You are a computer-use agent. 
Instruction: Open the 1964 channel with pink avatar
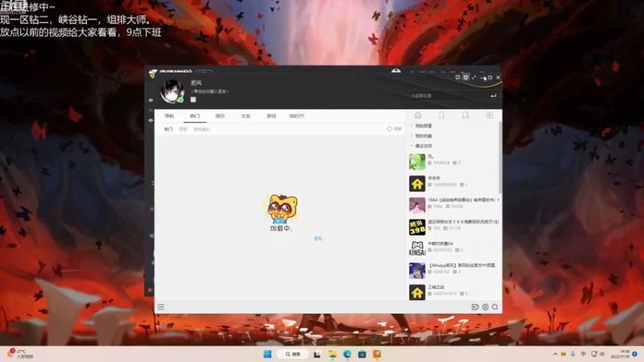tap(454, 205)
